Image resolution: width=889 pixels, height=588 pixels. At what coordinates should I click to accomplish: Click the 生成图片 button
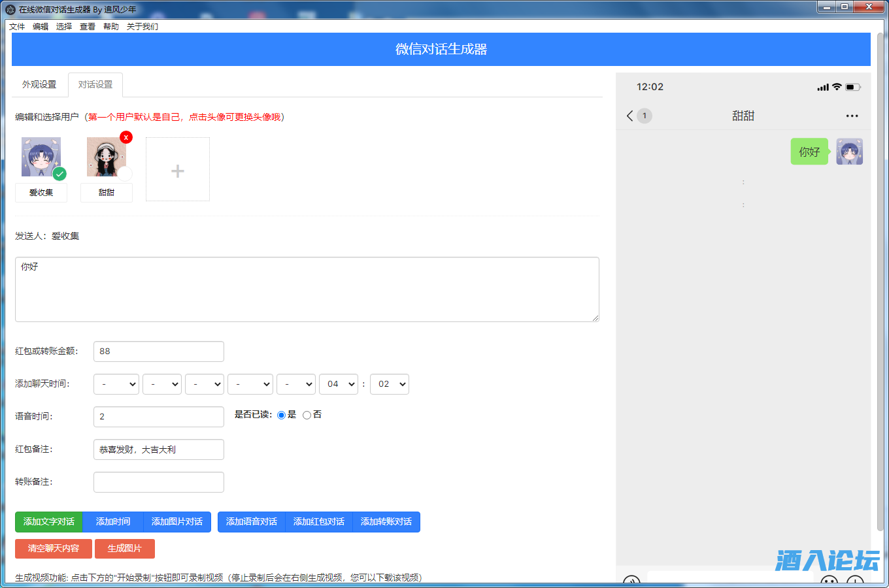124,549
